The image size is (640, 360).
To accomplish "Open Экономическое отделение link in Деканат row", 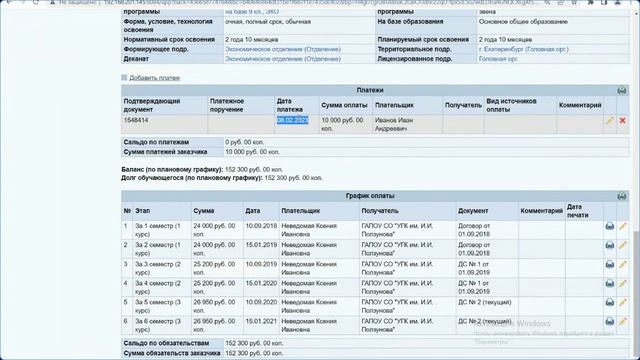I will [283, 59].
